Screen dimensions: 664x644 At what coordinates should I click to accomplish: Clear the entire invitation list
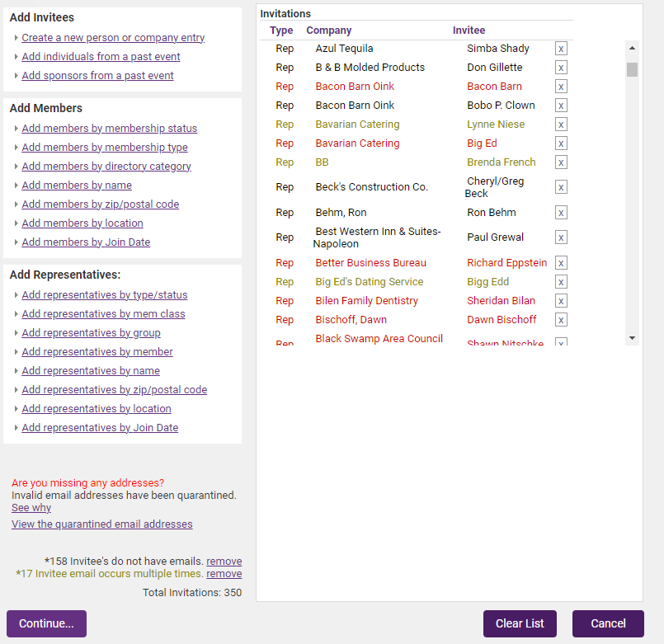(520, 623)
